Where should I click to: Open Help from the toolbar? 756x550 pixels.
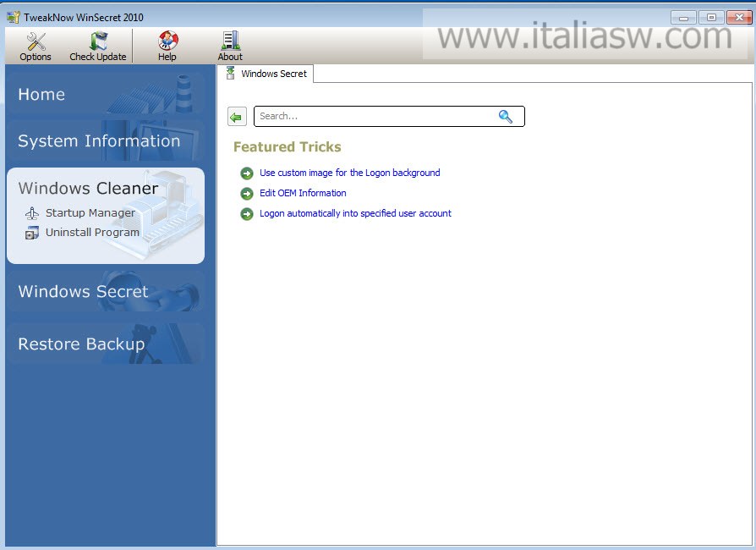(167, 47)
